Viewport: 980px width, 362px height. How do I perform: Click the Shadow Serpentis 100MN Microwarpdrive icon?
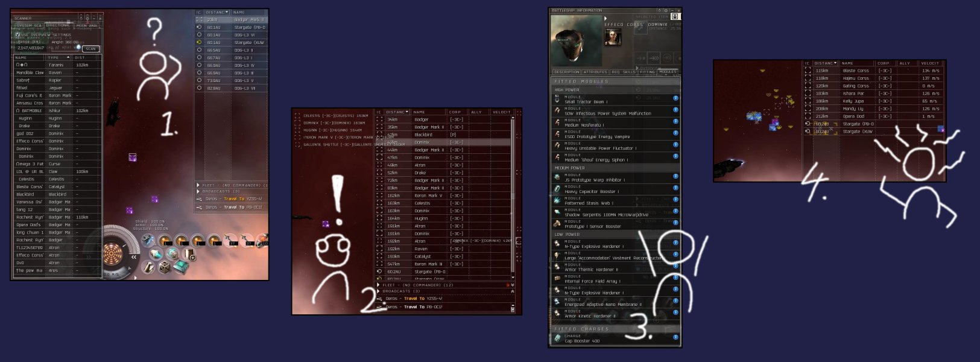point(557,212)
